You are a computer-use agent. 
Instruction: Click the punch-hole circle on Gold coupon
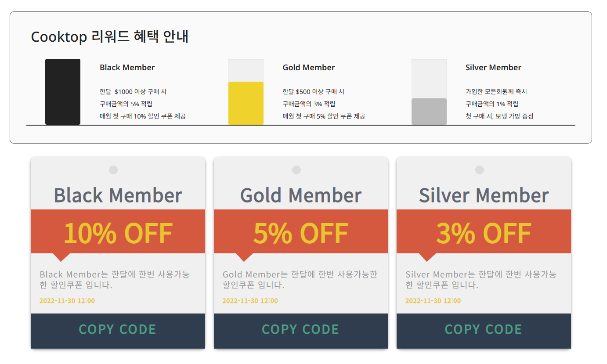point(296,170)
